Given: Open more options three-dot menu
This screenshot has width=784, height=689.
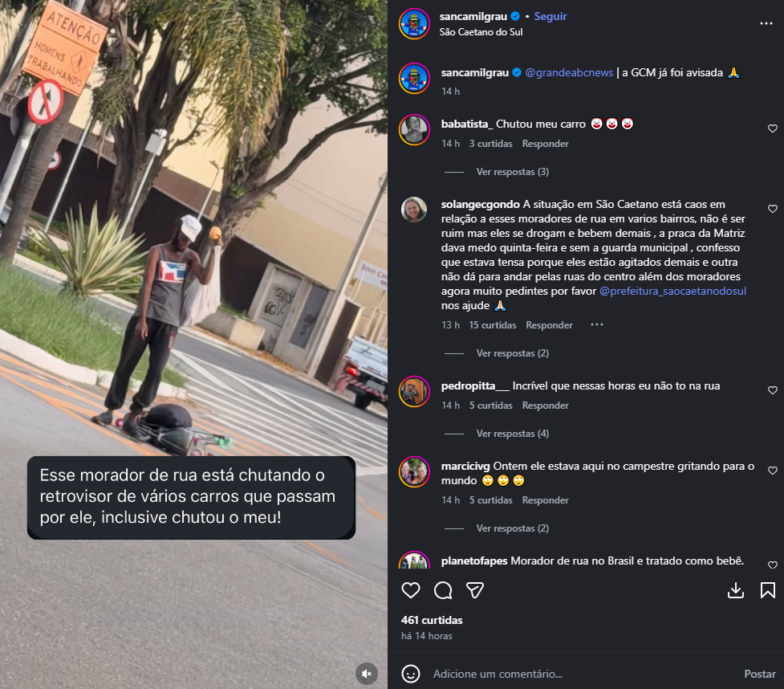Looking at the screenshot, I should point(766,23).
